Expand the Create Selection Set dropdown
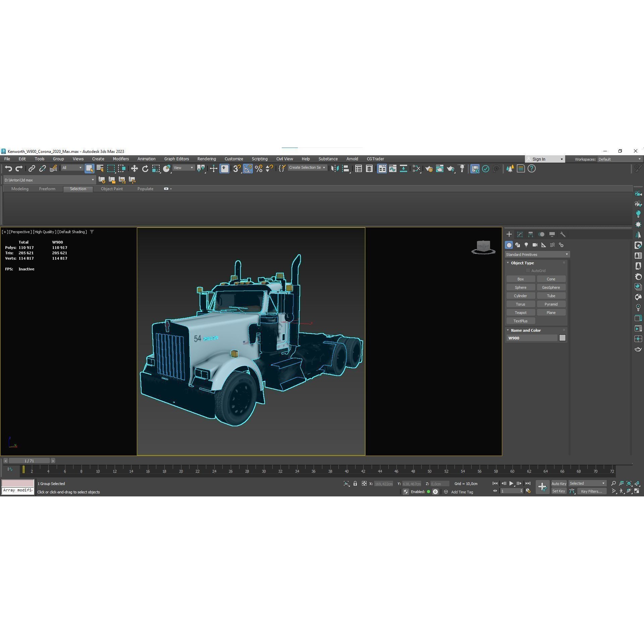 tap(323, 167)
